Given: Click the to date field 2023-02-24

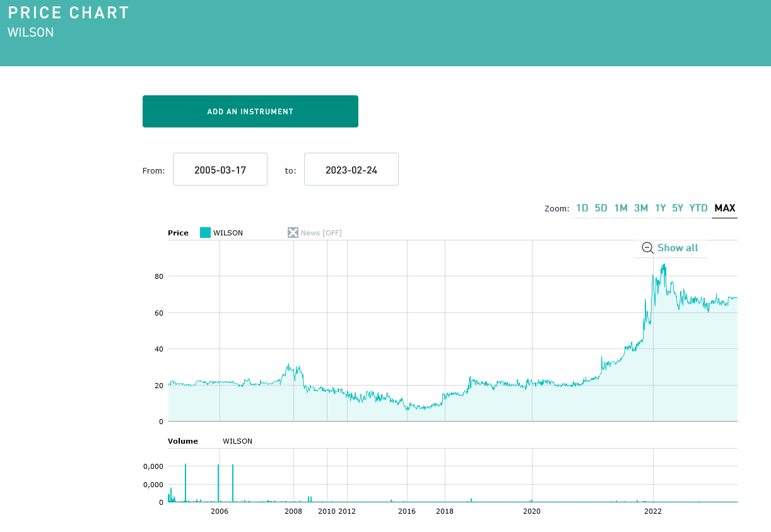Looking at the screenshot, I should click(351, 170).
